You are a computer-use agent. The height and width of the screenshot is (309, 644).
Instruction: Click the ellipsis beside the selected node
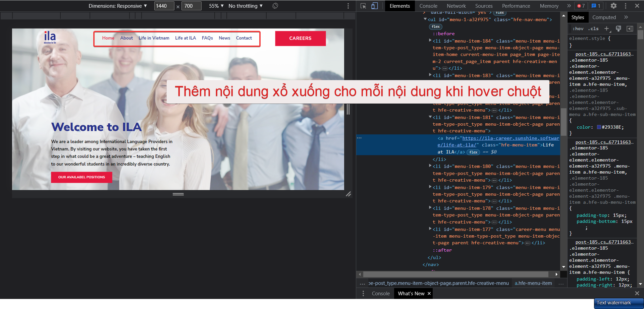pos(359,138)
